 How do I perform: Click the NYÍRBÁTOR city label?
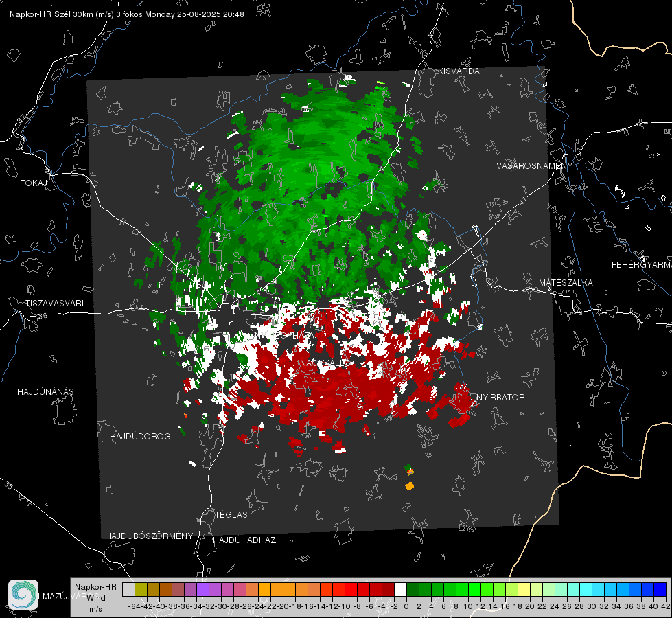[x=500, y=398]
